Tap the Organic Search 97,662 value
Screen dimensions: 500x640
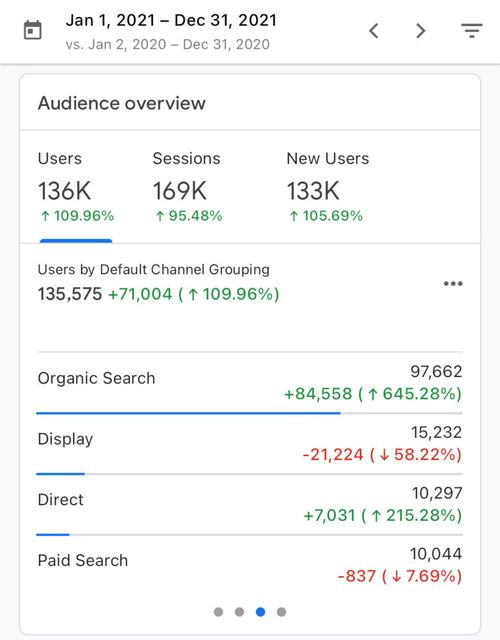point(436,371)
